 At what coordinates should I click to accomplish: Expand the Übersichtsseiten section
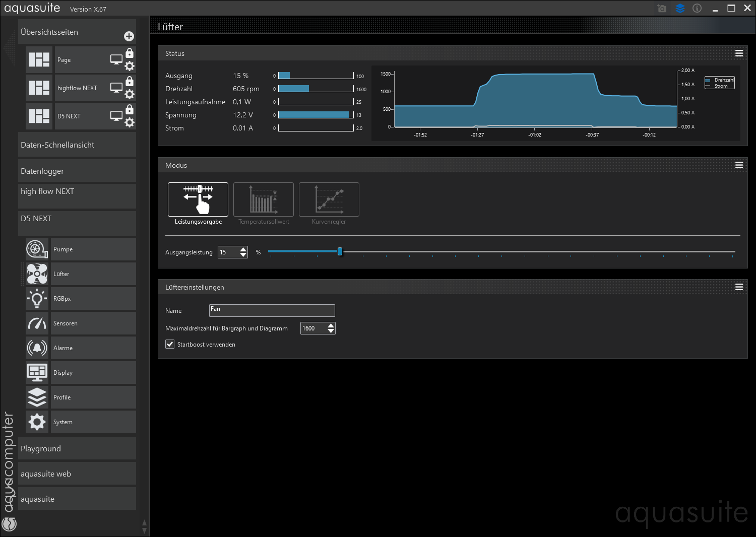(77, 32)
